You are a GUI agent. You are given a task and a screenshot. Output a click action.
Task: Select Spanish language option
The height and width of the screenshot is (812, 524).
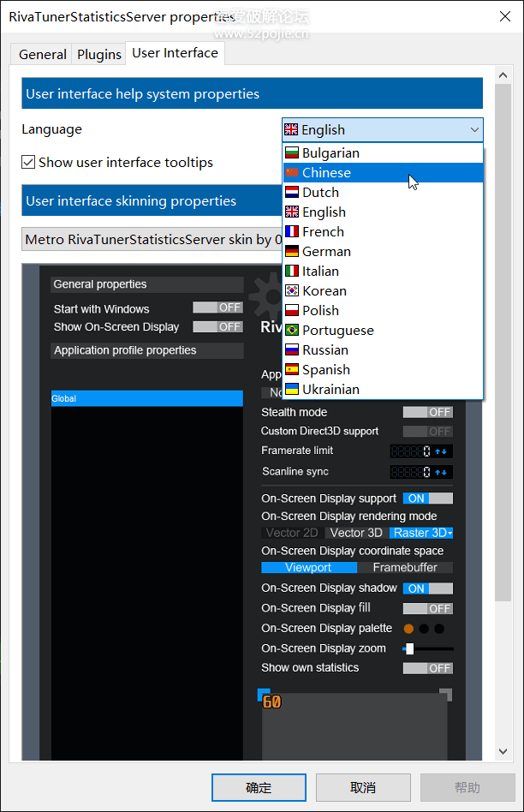(x=384, y=370)
